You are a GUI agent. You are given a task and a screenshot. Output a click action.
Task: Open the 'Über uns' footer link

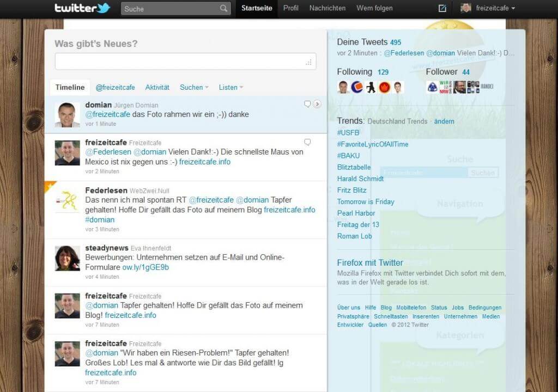(x=348, y=308)
